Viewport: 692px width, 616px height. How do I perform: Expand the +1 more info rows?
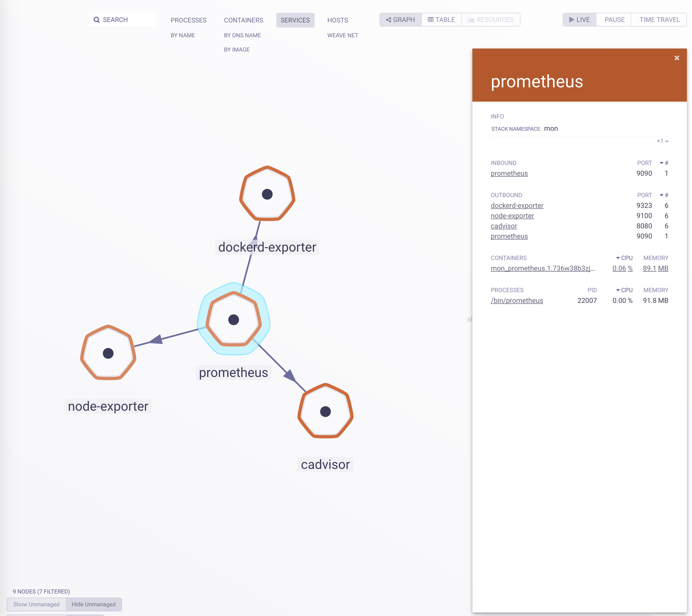pyautogui.click(x=662, y=141)
